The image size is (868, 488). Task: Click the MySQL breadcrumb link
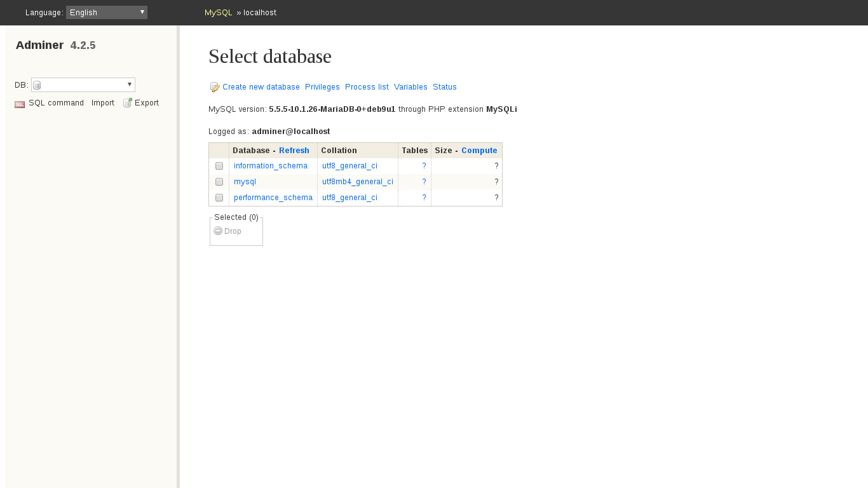(x=218, y=13)
